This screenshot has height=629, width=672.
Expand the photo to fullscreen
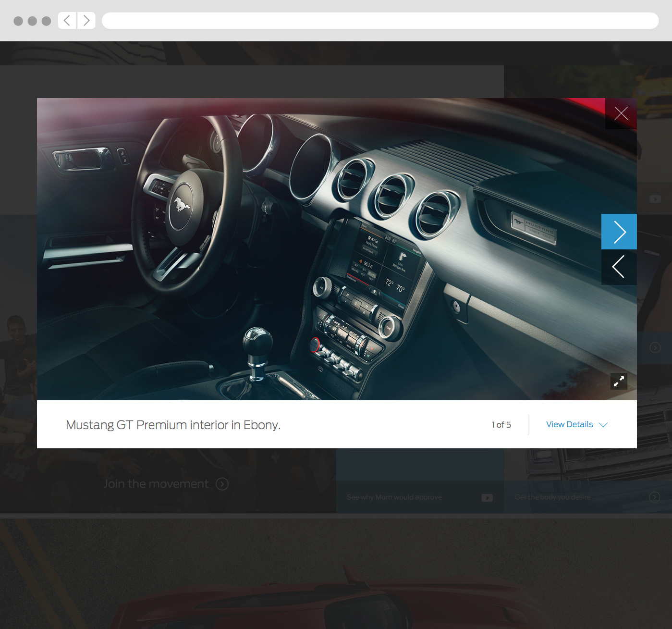619,381
